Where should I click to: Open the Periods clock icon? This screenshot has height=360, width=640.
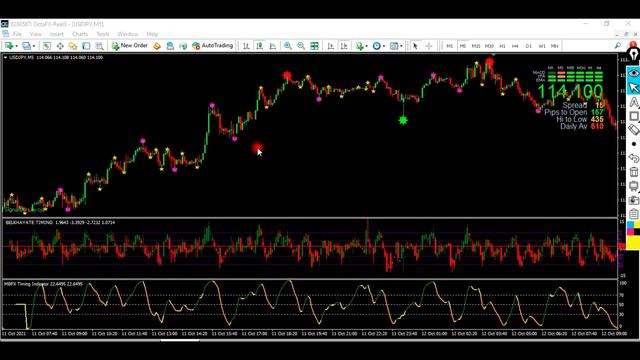click(377, 46)
